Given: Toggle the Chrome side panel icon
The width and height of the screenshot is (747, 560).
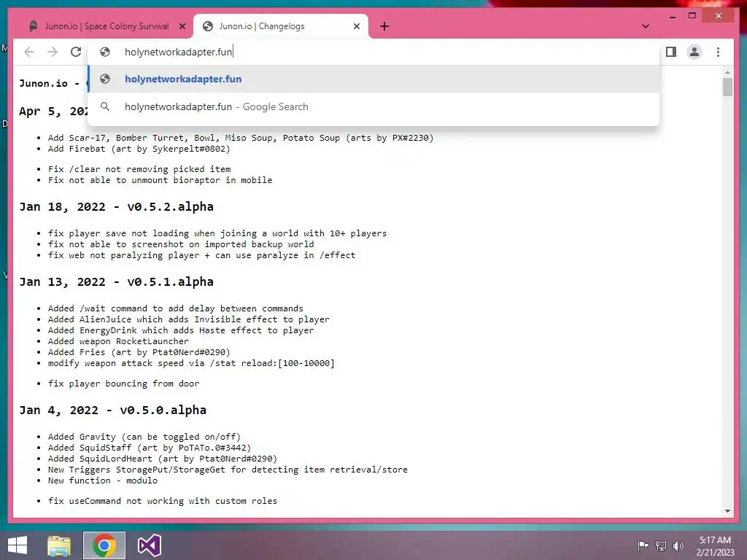Looking at the screenshot, I should tap(671, 52).
